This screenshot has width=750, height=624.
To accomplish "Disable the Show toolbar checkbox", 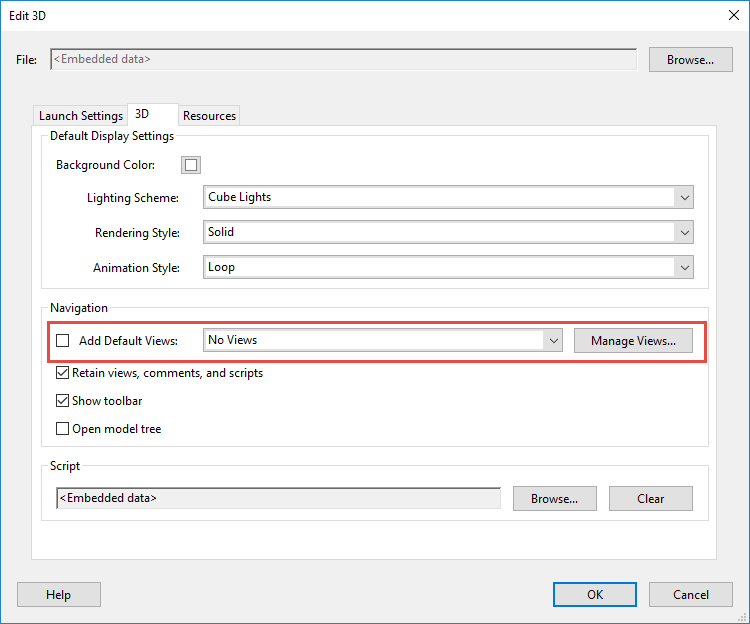I will (63, 401).
